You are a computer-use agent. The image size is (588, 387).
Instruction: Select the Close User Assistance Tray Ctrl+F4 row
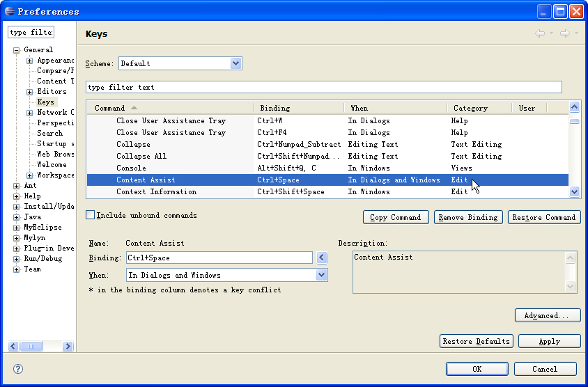point(327,133)
